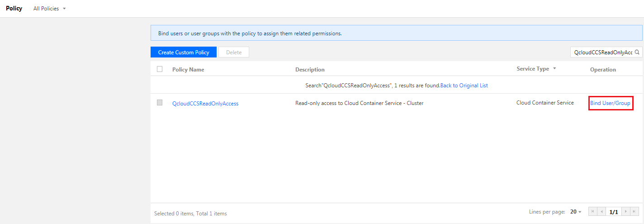Click the Policy page title

coord(14,9)
